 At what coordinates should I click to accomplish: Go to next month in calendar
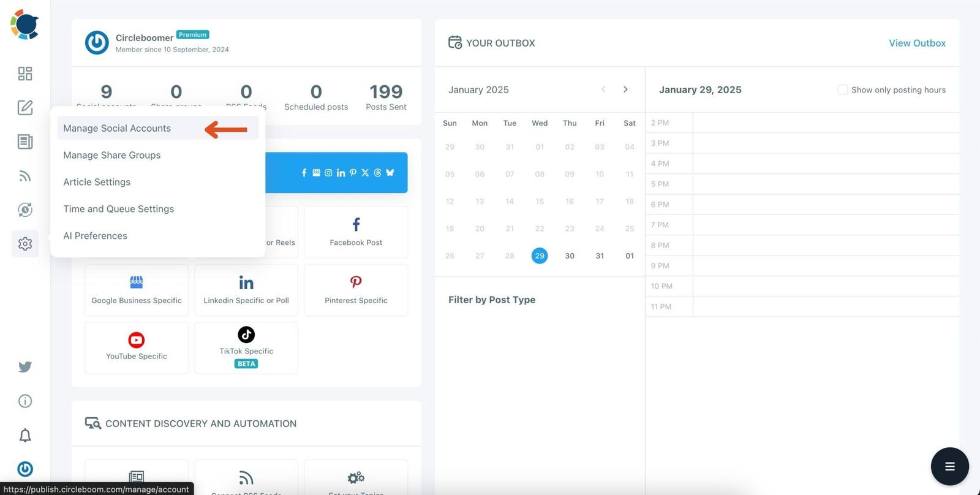pos(625,89)
